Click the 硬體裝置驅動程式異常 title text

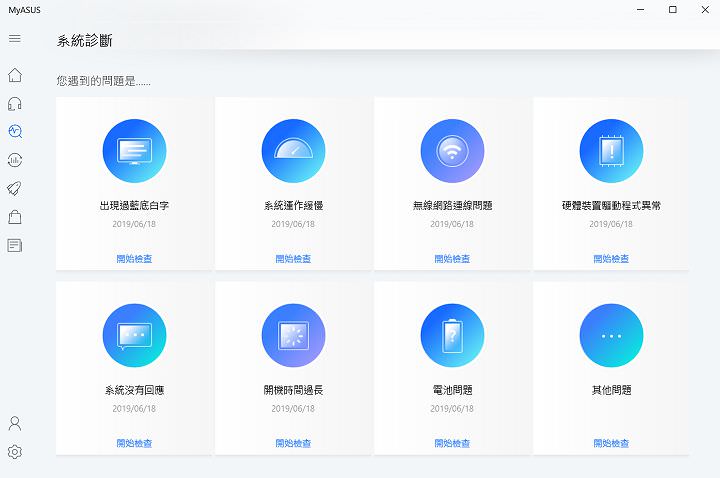click(x=611, y=205)
